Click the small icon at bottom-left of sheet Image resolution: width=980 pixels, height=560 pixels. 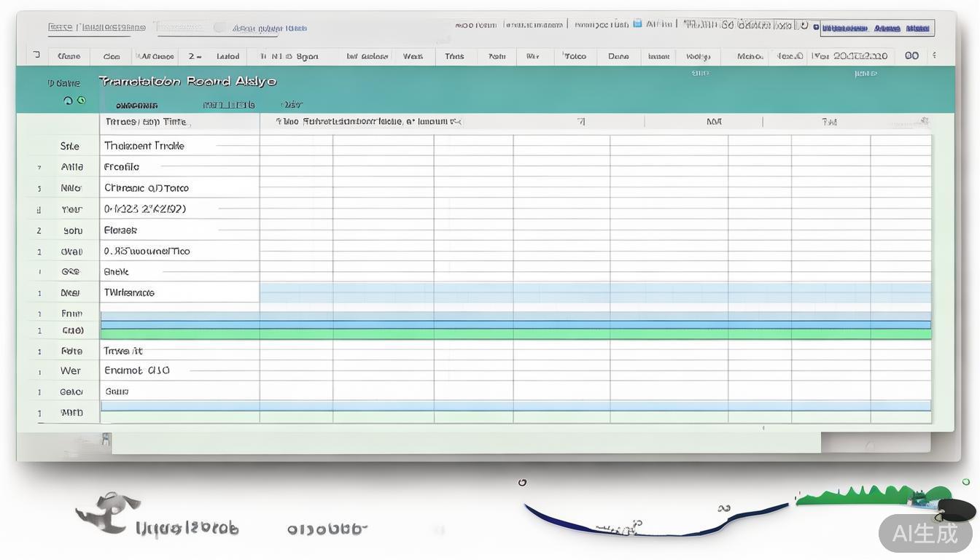(x=106, y=439)
